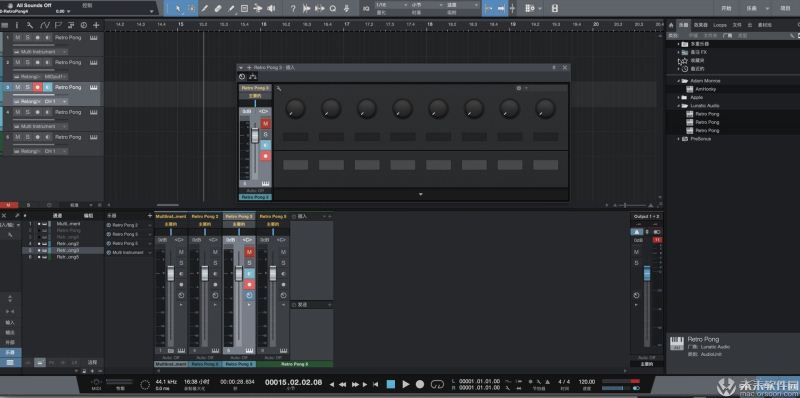Click the rewind button in transport
The height and width of the screenshot is (398, 800).
click(343, 384)
